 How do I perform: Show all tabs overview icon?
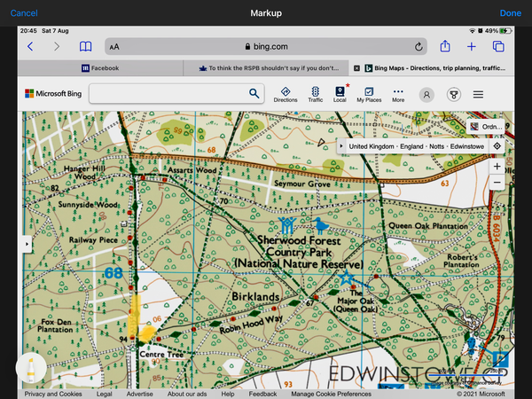pos(498,46)
